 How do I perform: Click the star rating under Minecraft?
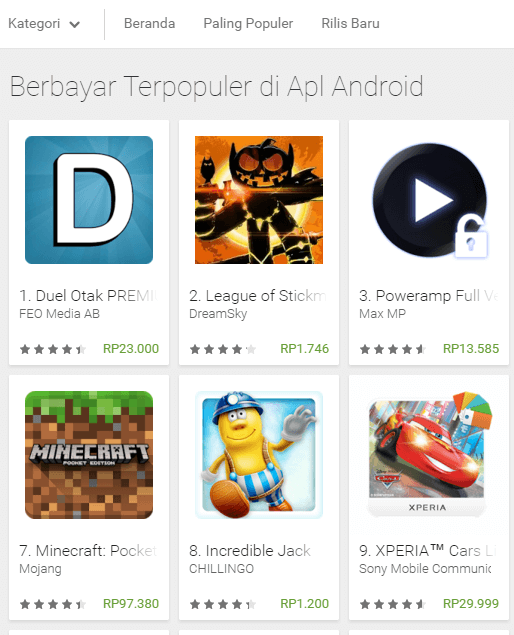pyautogui.click(x=53, y=604)
